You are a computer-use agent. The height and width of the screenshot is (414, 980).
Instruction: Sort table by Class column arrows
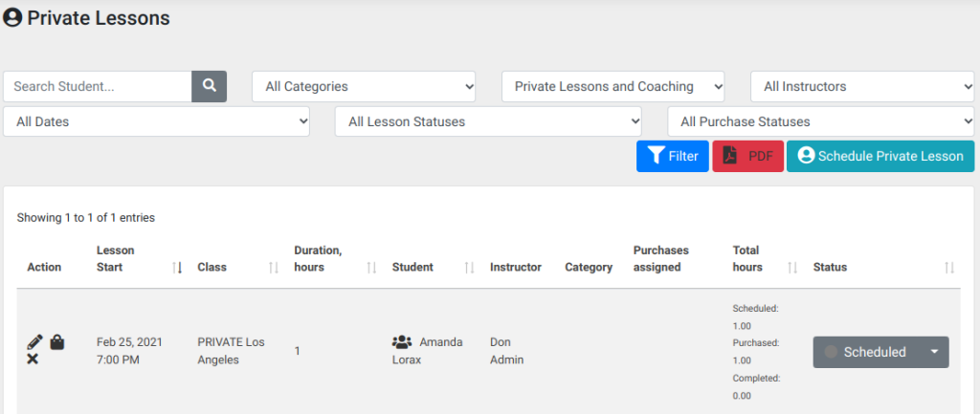point(274,268)
